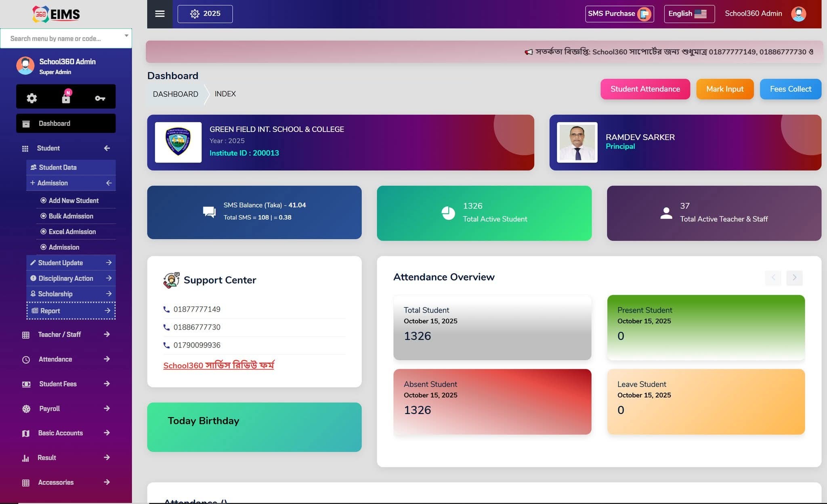Click the Support Center headset icon
The height and width of the screenshot is (504, 827).
point(171,280)
